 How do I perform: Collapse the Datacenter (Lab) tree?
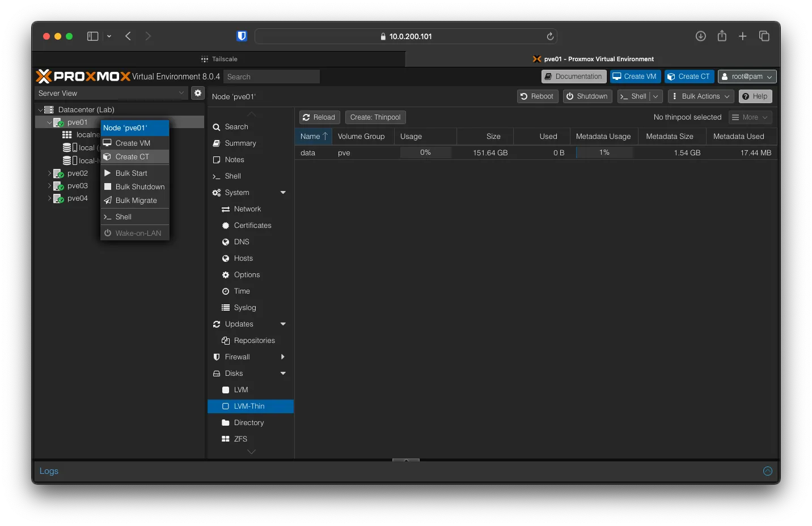[40, 110]
